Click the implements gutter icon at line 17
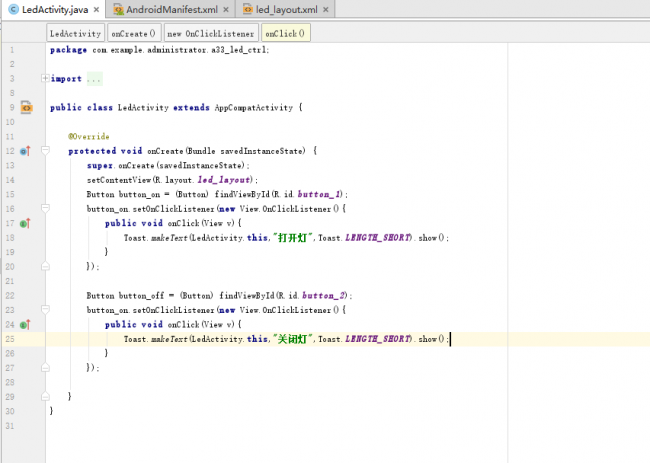This screenshot has width=650, height=463. point(25,223)
